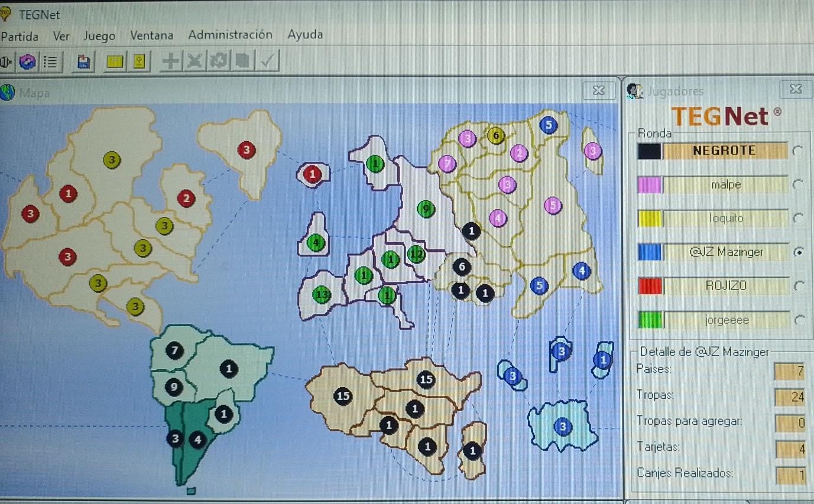Screen dimensions: 814x504
Task: Select the green 12 troop token
Action: pos(416,254)
